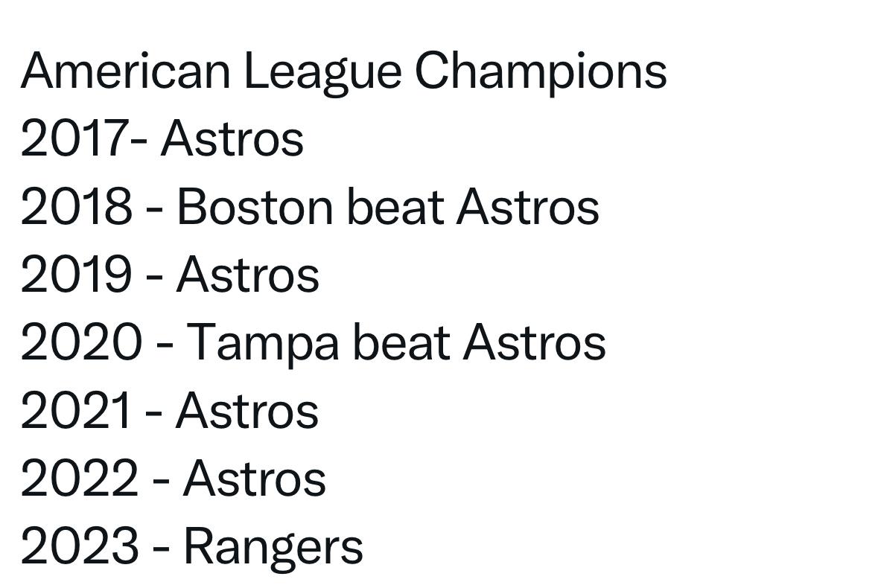Click the year 2022
Viewport: 878px width, 588px height.
(79, 479)
